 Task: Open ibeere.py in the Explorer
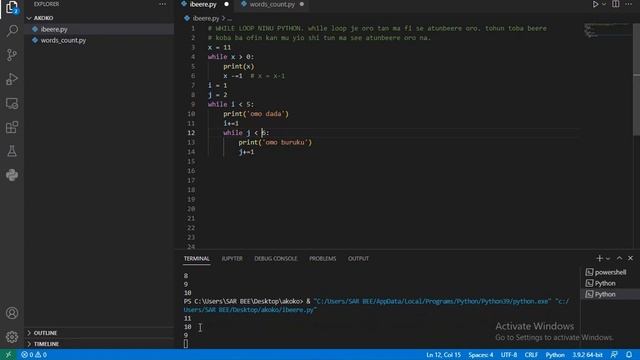[54, 29]
